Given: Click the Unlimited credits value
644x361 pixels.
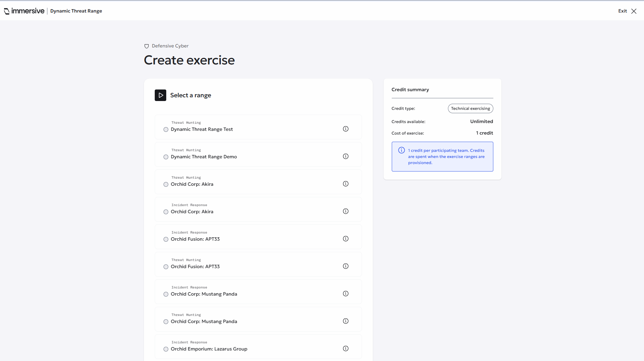Looking at the screenshot, I should point(481,121).
